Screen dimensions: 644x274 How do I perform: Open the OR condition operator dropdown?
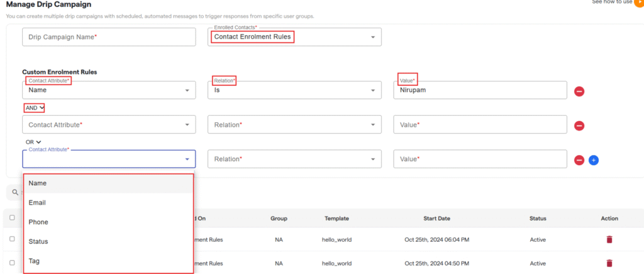33,142
